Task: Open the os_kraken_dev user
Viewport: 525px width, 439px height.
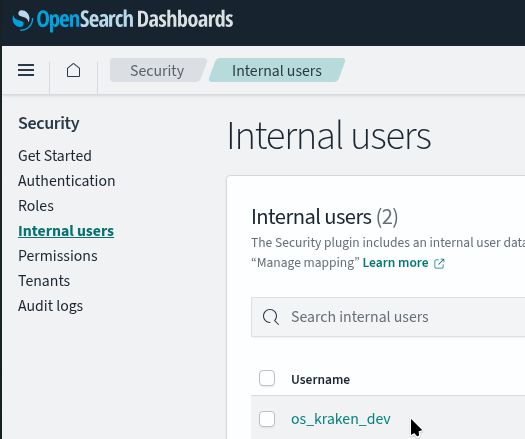Action: point(341,419)
